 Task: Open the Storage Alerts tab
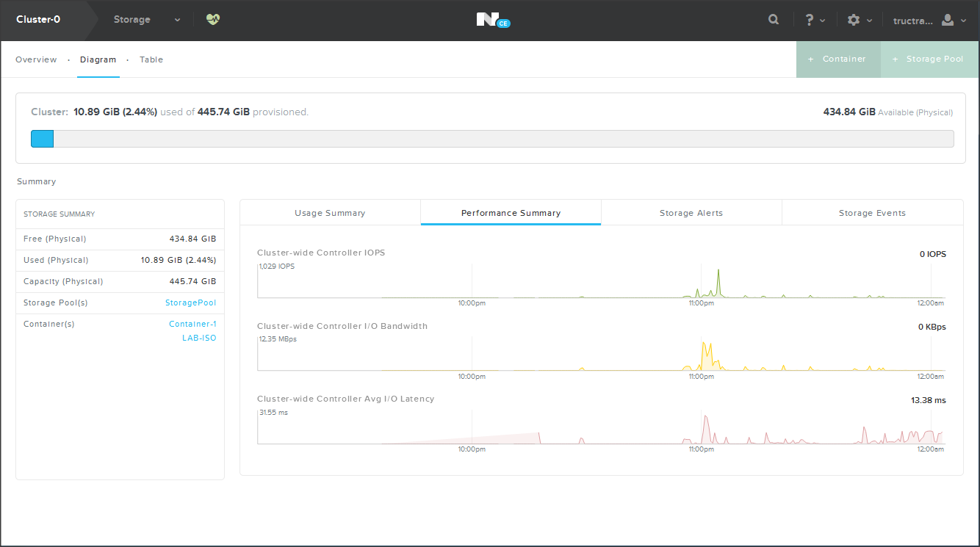[691, 213]
